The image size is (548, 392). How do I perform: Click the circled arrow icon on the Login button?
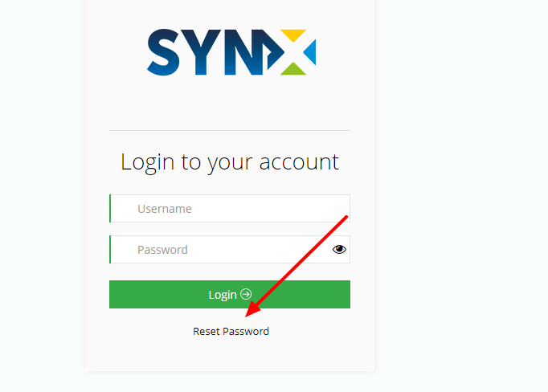[x=246, y=294]
